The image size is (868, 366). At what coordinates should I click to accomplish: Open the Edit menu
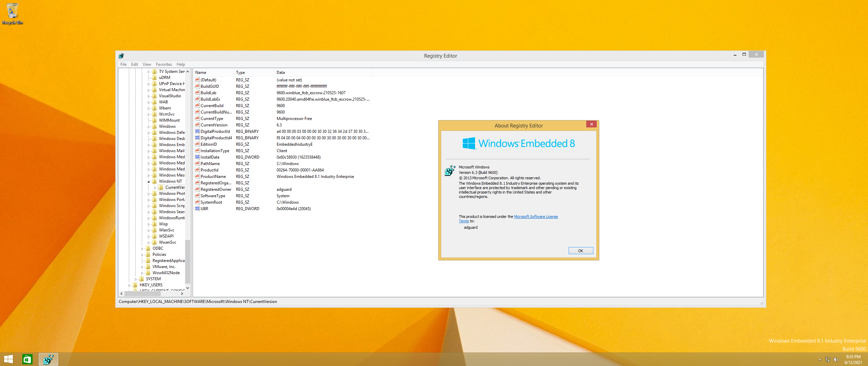tap(135, 64)
